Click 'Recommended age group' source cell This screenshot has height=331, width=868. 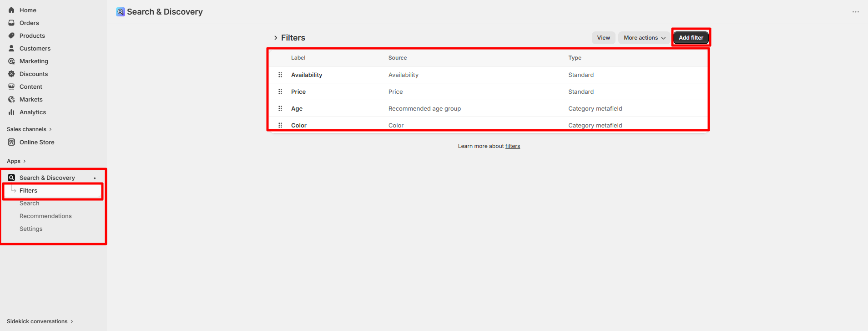click(x=424, y=109)
